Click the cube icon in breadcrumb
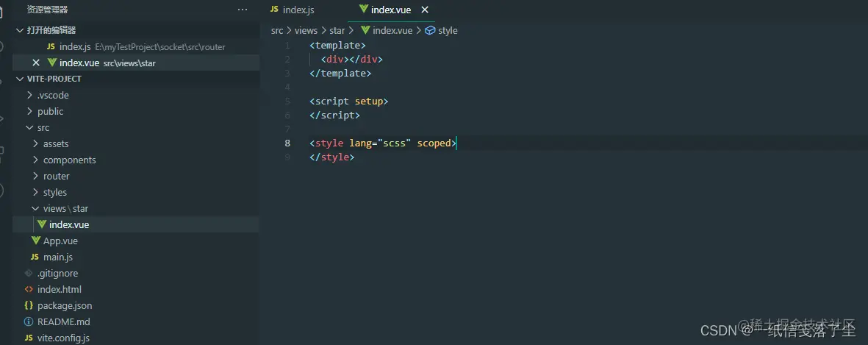This screenshot has height=345, width=868. [429, 30]
